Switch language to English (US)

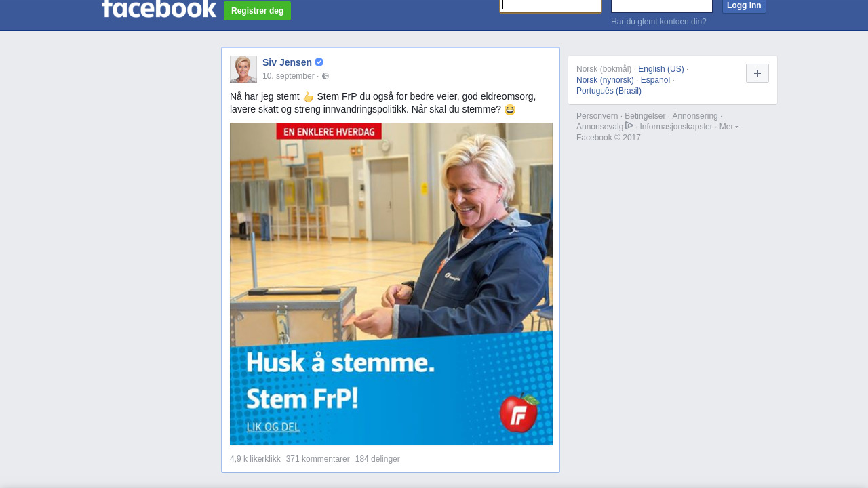coord(661,69)
